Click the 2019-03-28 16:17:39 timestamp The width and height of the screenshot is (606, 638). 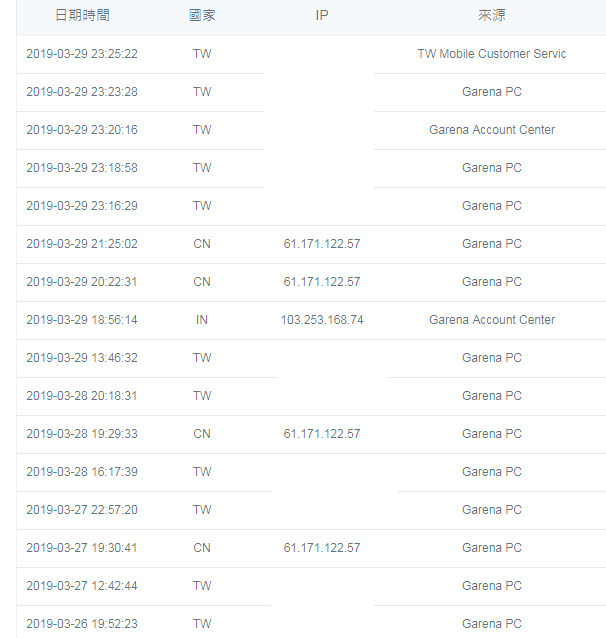(82, 472)
